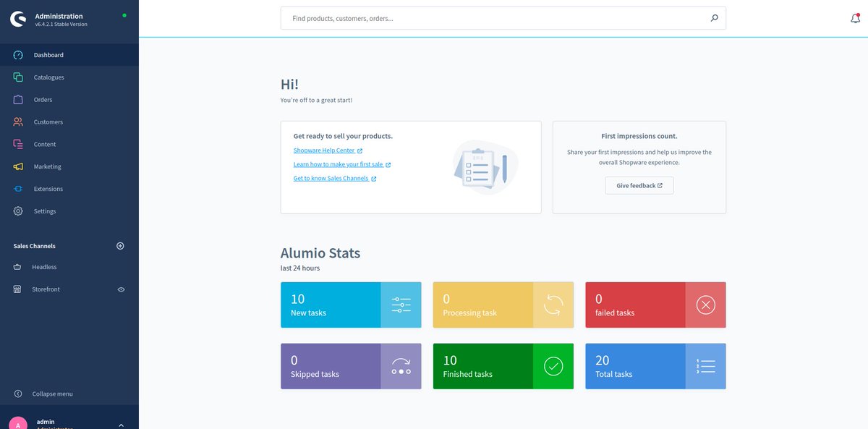Viewport: 868px width, 429px height.
Task: Click the checklist illustration image
Action: tap(485, 167)
